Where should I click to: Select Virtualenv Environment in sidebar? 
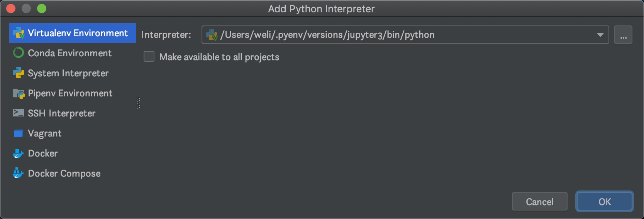click(73, 33)
